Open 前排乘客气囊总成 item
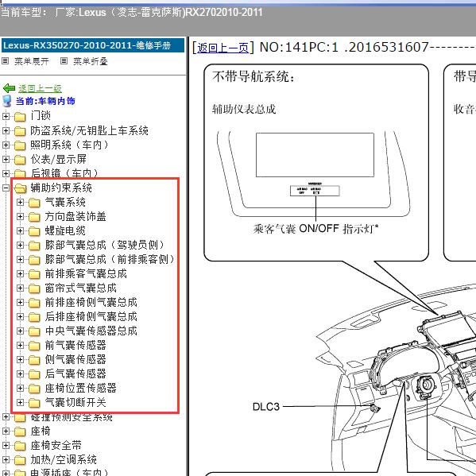The height and width of the screenshot is (476, 476). (x=86, y=274)
